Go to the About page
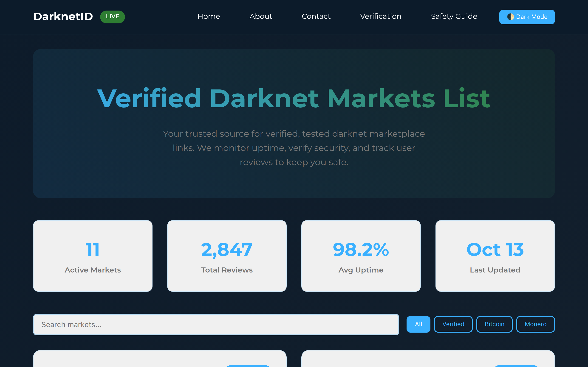Screen dimensions: 588x367 [260, 17]
